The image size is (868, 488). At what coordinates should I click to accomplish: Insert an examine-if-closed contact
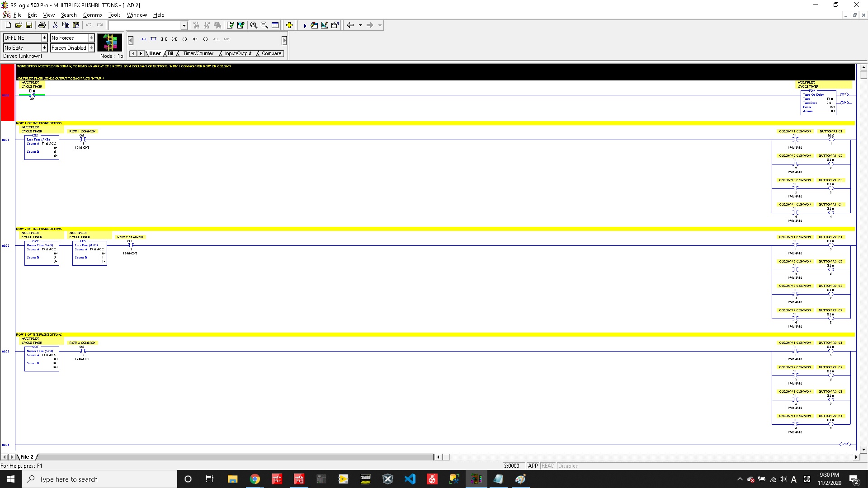(164, 39)
